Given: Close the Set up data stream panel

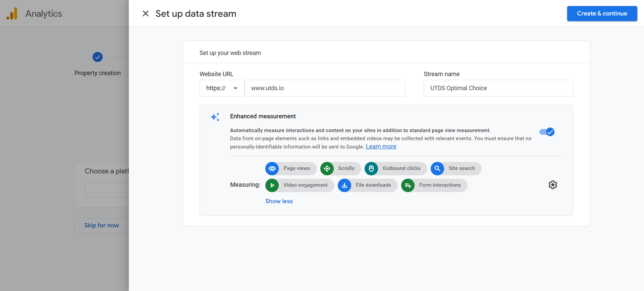Looking at the screenshot, I should pyautogui.click(x=146, y=13).
